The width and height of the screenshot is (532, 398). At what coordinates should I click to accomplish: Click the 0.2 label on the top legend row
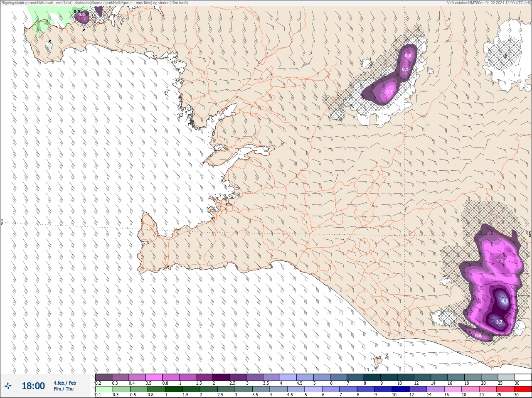(98, 383)
